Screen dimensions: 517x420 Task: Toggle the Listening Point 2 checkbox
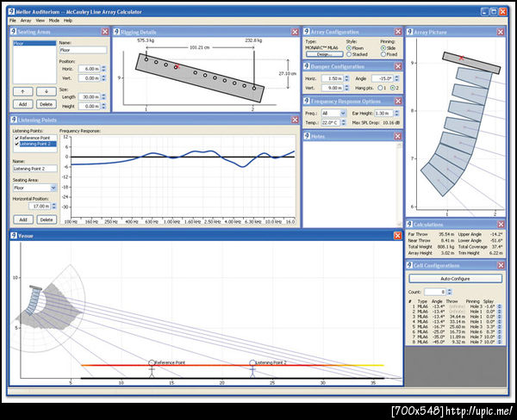pos(17,144)
